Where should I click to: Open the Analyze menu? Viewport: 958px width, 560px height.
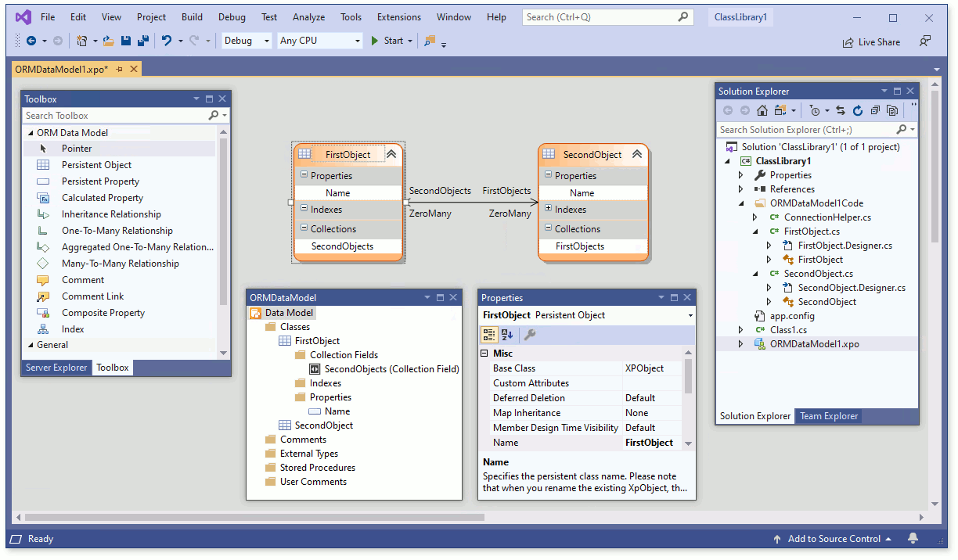pos(308,16)
